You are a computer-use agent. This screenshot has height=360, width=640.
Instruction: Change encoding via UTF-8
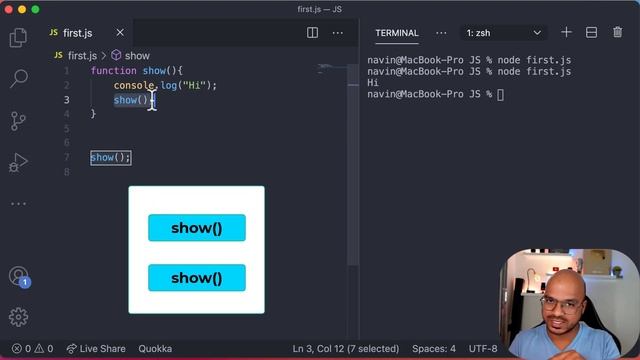pyautogui.click(x=483, y=349)
